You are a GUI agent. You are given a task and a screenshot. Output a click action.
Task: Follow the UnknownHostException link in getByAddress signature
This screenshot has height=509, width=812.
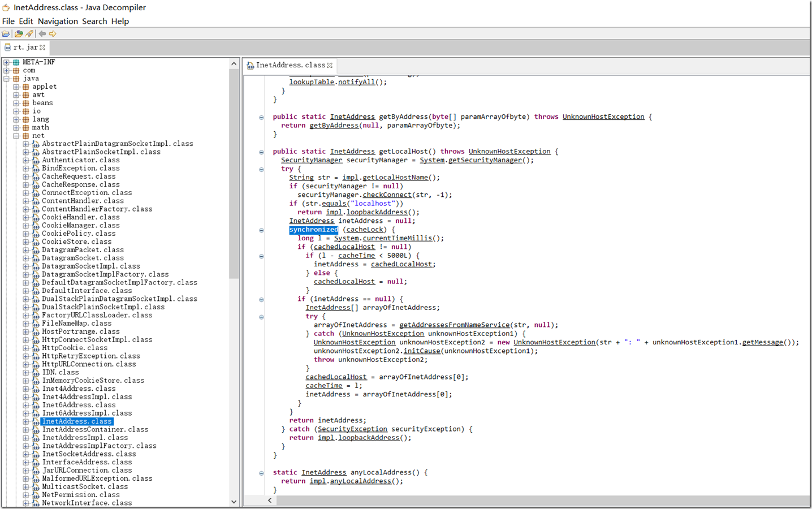pos(603,117)
